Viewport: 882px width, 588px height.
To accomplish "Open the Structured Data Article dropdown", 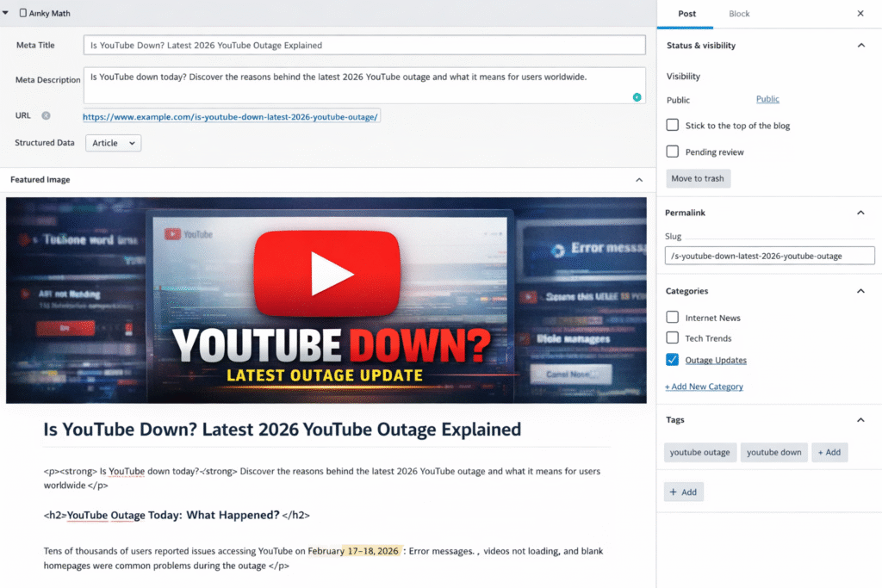I will [x=113, y=143].
